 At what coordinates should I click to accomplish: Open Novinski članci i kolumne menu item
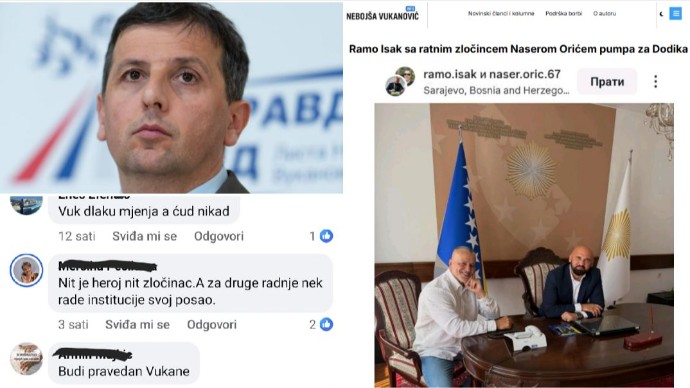501,14
